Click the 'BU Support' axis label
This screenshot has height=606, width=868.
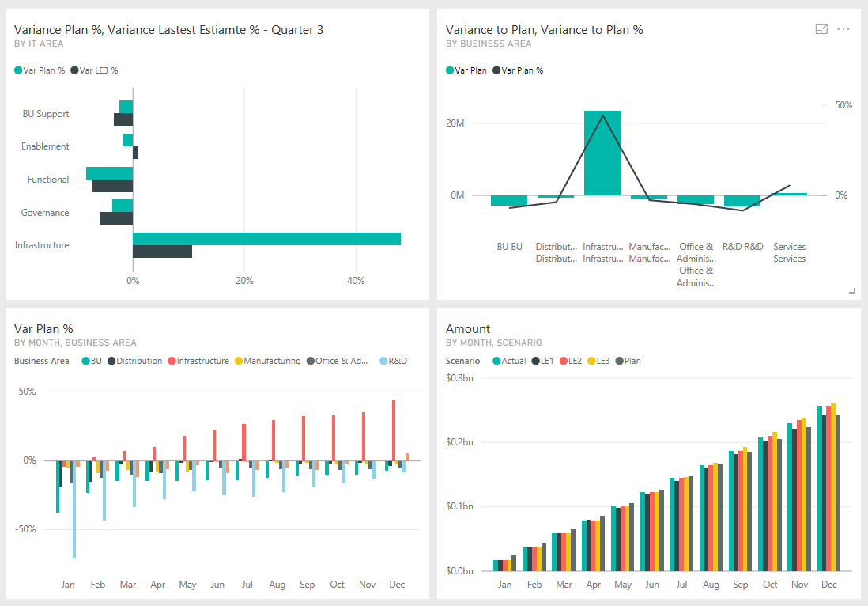[46, 114]
